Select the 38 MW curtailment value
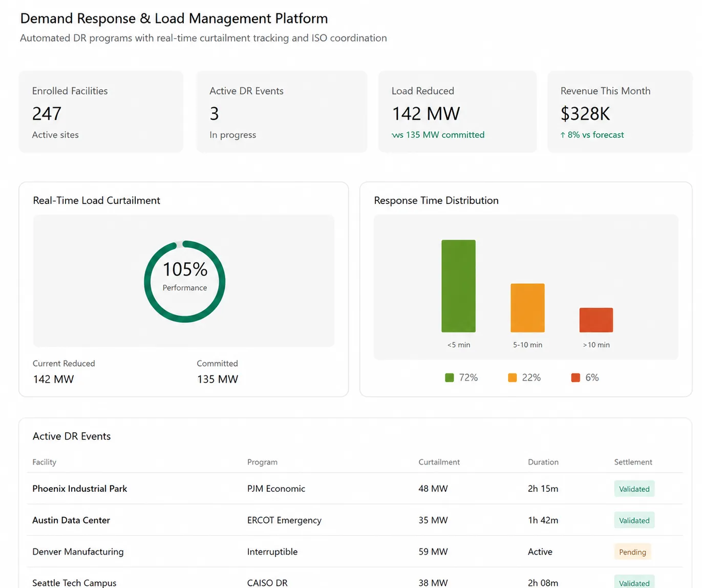 point(433,583)
